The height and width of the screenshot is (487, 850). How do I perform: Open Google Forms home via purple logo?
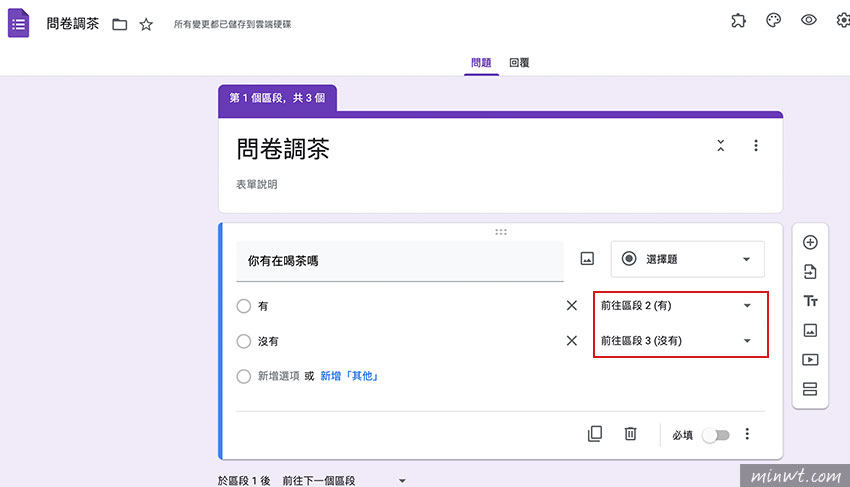[x=18, y=23]
